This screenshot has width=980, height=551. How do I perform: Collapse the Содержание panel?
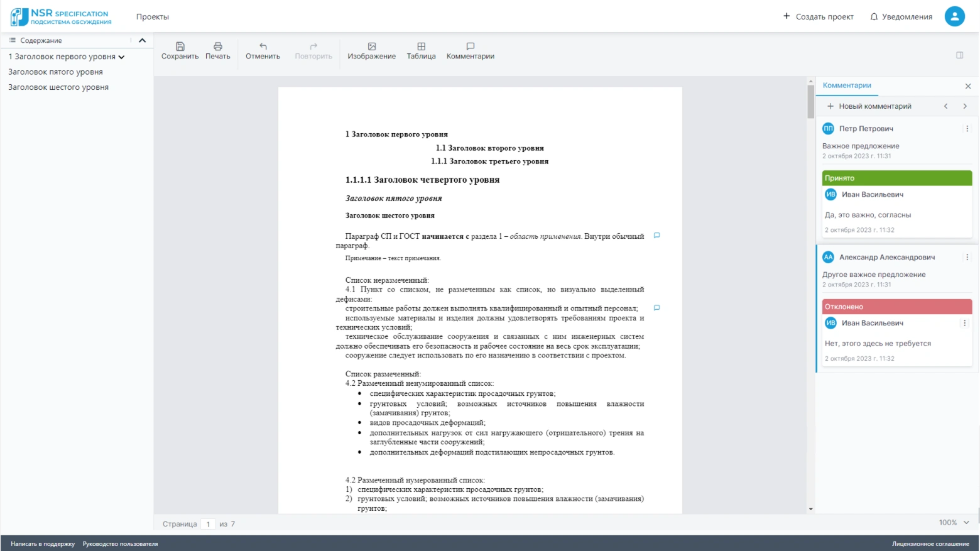pos(142,40)
